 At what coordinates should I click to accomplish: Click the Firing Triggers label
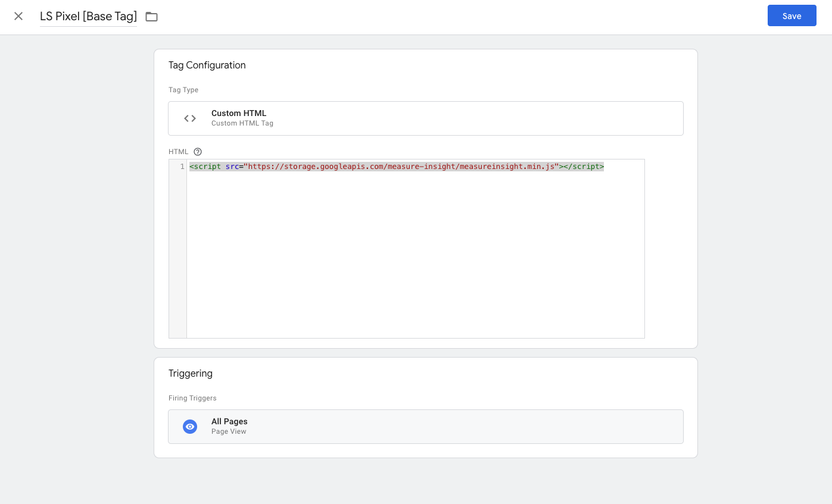[192, 398]
